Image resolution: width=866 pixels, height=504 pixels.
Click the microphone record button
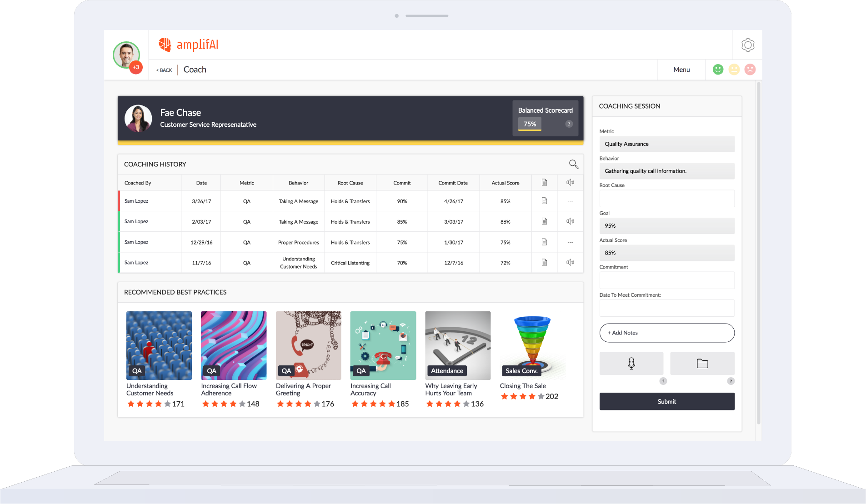click(x=631, y=363)
